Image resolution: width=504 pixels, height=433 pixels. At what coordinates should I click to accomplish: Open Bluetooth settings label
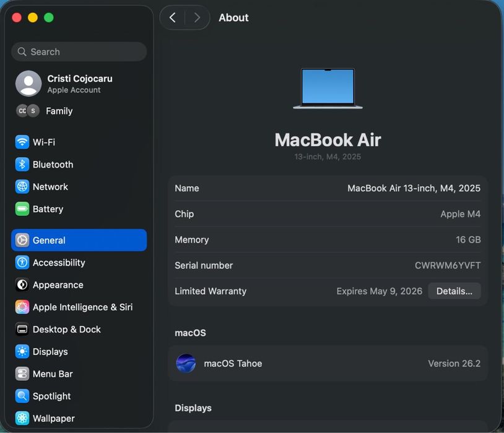[53, 165]
